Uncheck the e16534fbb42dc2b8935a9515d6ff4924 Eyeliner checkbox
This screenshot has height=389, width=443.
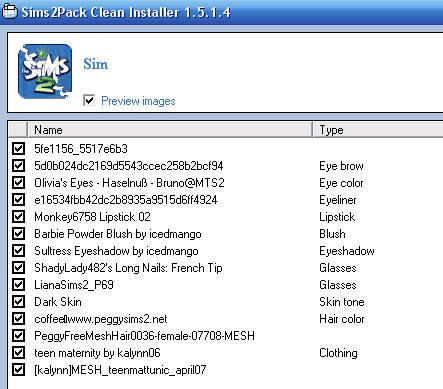pos(18,199)
